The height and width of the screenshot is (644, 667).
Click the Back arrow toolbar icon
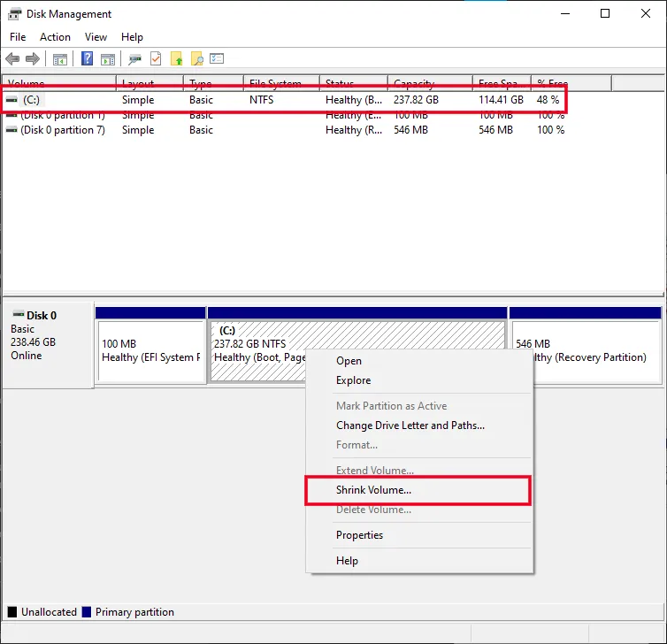(12, 59)
